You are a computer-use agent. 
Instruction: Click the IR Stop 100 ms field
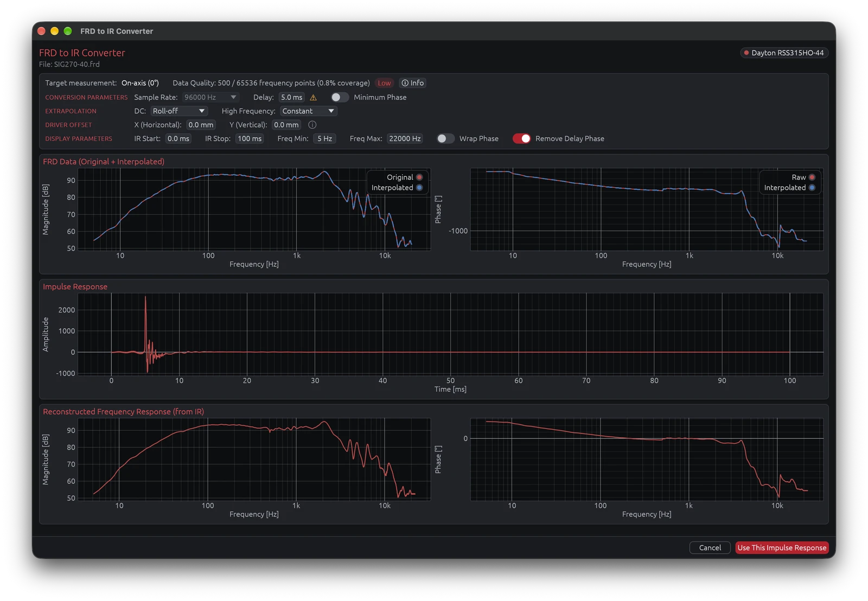(x=250, y=138)
